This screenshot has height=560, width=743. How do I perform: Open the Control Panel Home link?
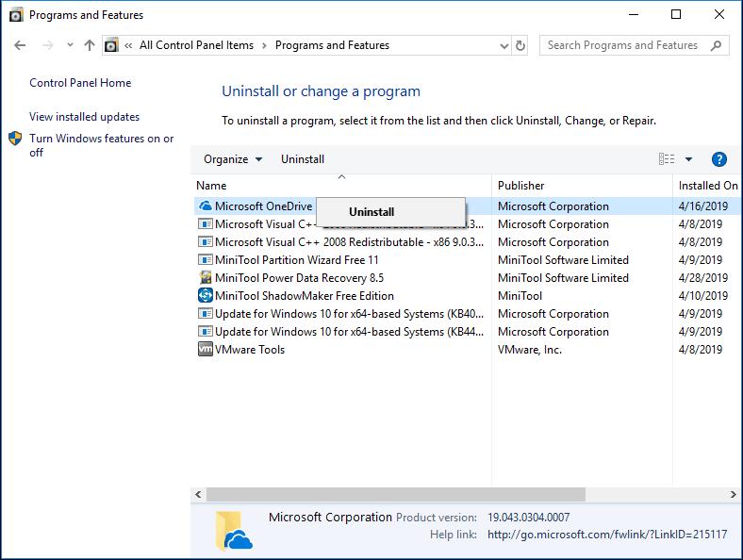(80, 83)
